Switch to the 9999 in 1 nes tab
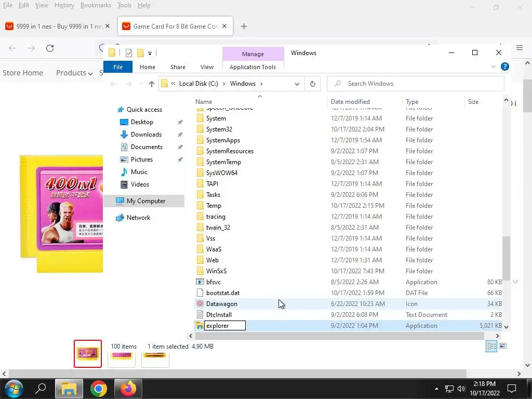 (58, 26)
